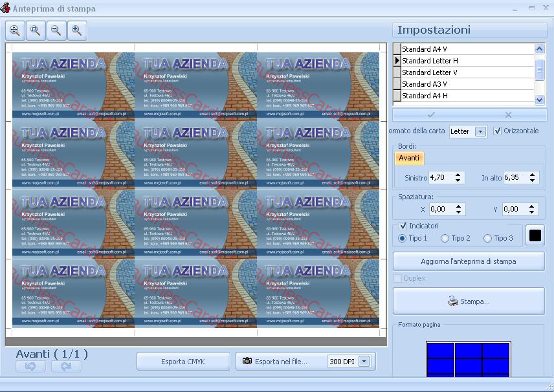The height and width of the screenshot is (392, 554).
Task: Decrease Sinistro margin with down arrow
Action: tap(458, 180)
